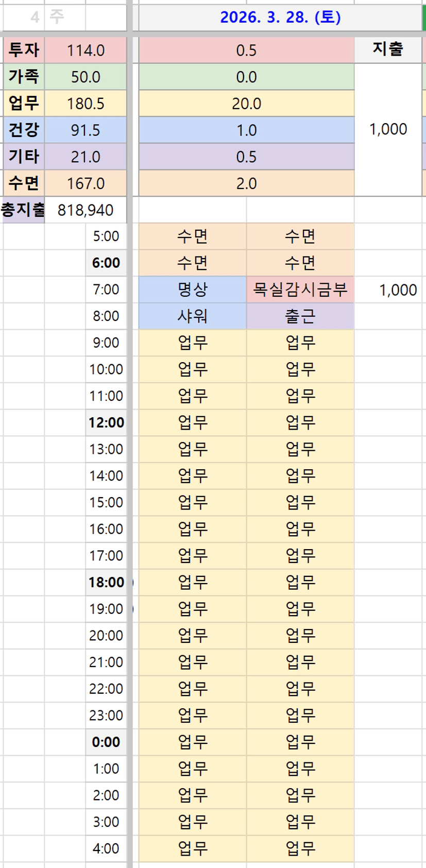Click the 가족 category label cell
The image size is (426, 868).
[24, 77]
